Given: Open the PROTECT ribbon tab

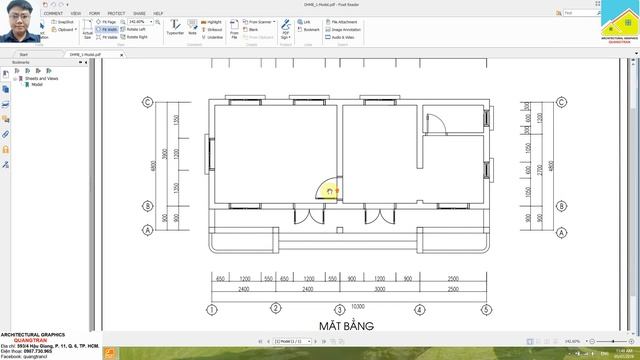Looking at the screenshot, I should coord(116,13).
